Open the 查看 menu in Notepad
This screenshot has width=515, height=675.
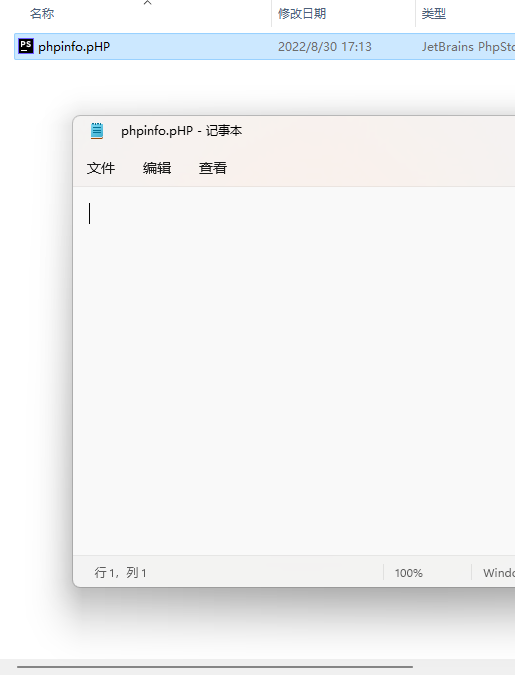coord(213,168)
